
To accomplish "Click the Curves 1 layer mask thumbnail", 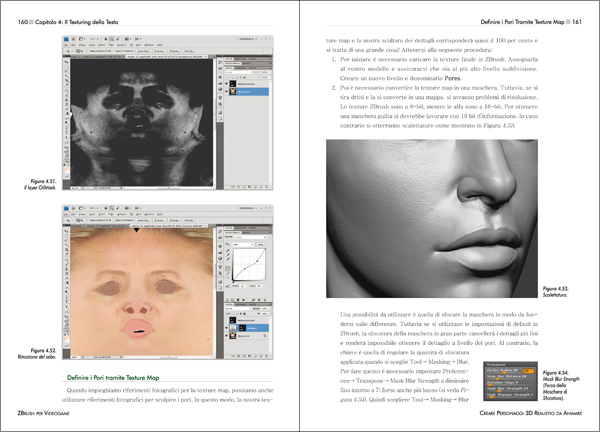I will click(243, 328).
